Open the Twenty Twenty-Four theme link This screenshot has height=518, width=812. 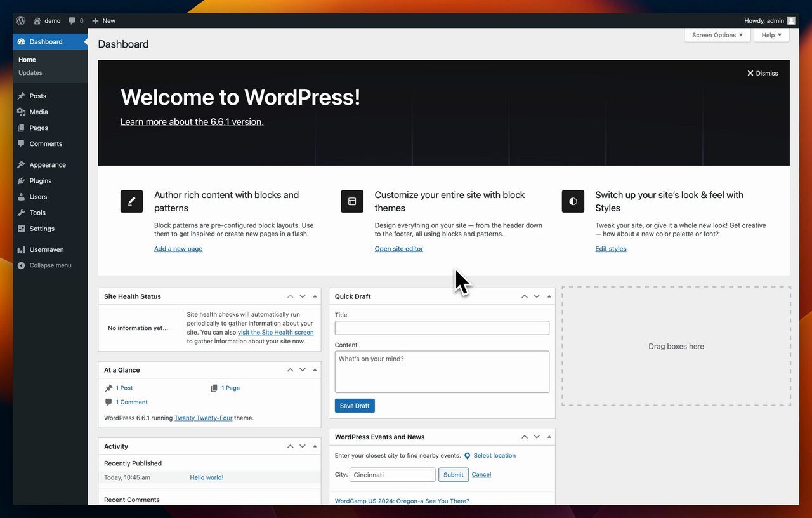click(204, 418)
